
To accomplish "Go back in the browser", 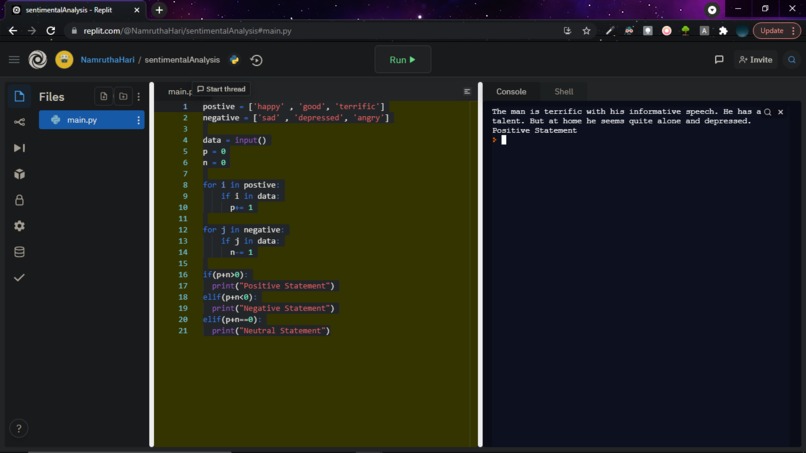I will [x=13, y=31].
